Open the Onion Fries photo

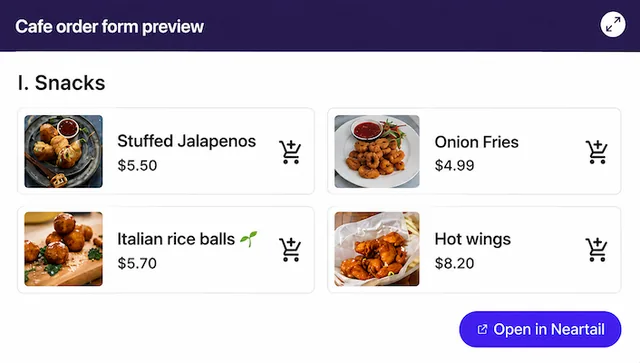pos(377,151)
